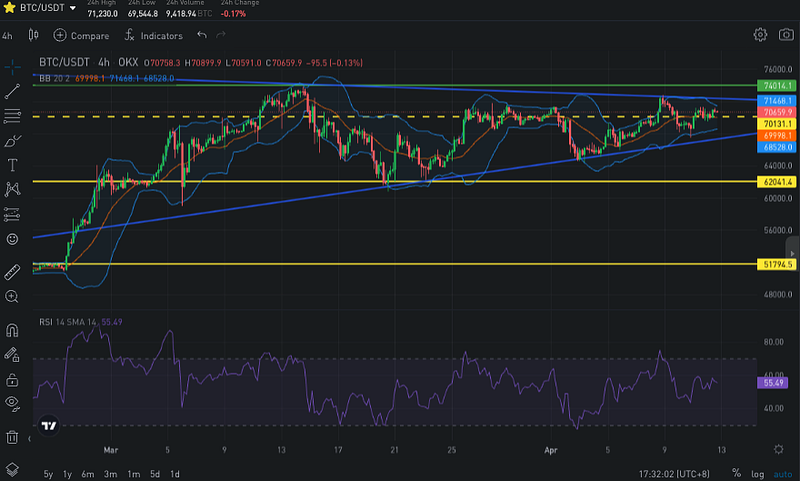Choose the text annotation tool

point(12,164)
